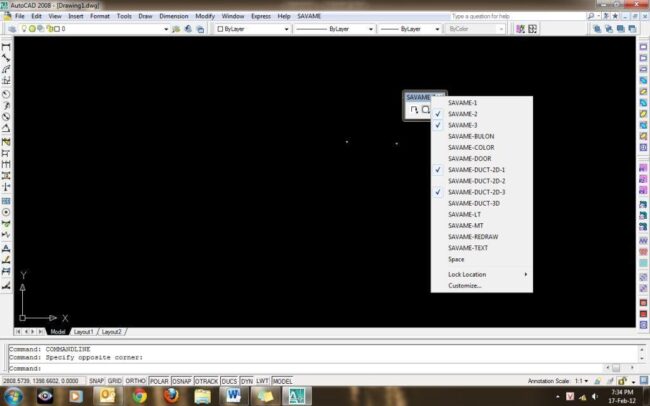Open the clean screen icon in status bar
This screenshot has height=406, width=650.
[644, 380]
